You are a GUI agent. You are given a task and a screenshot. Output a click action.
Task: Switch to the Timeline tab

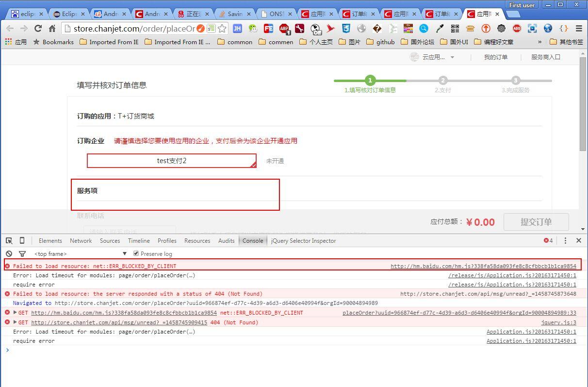tap(139, 240)
